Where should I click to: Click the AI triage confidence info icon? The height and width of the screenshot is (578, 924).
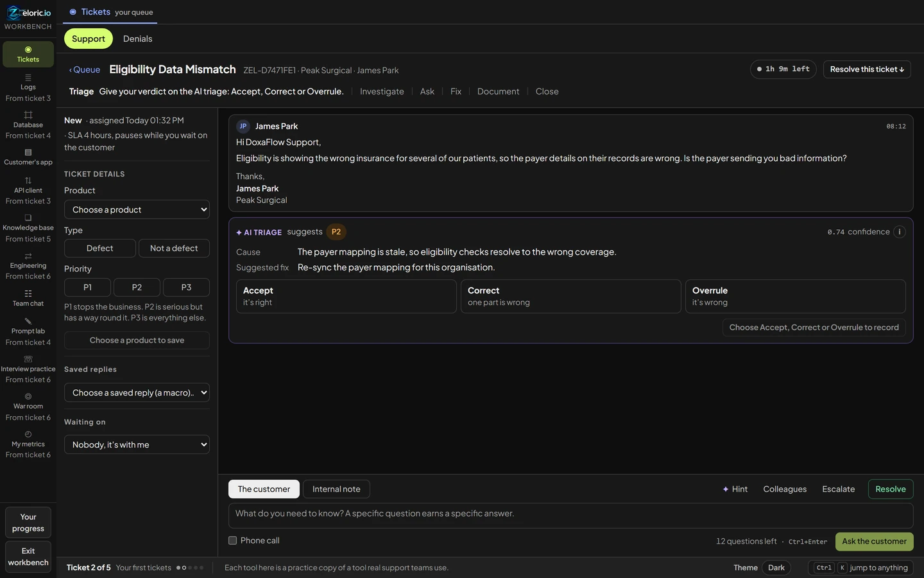pos(900,232)
